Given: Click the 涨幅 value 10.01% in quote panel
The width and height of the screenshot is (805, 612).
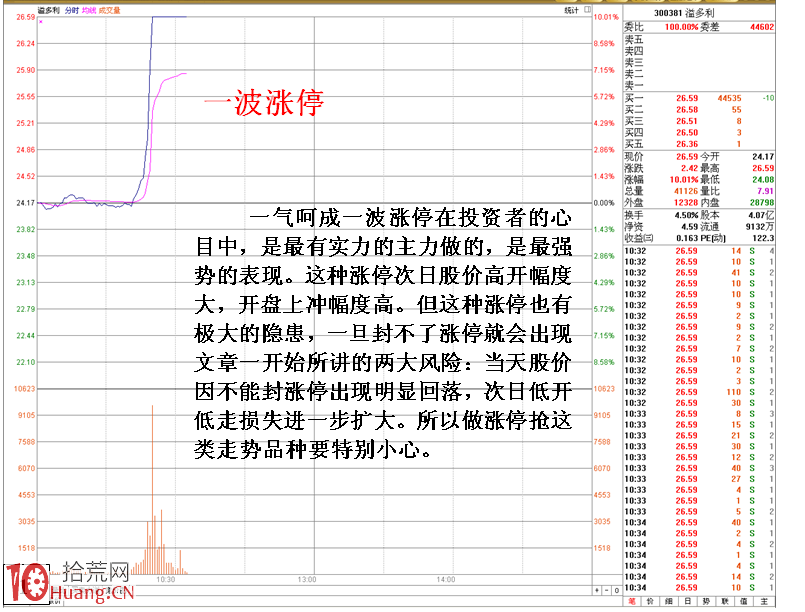Looking at the screenshot, I should [684, 180].
